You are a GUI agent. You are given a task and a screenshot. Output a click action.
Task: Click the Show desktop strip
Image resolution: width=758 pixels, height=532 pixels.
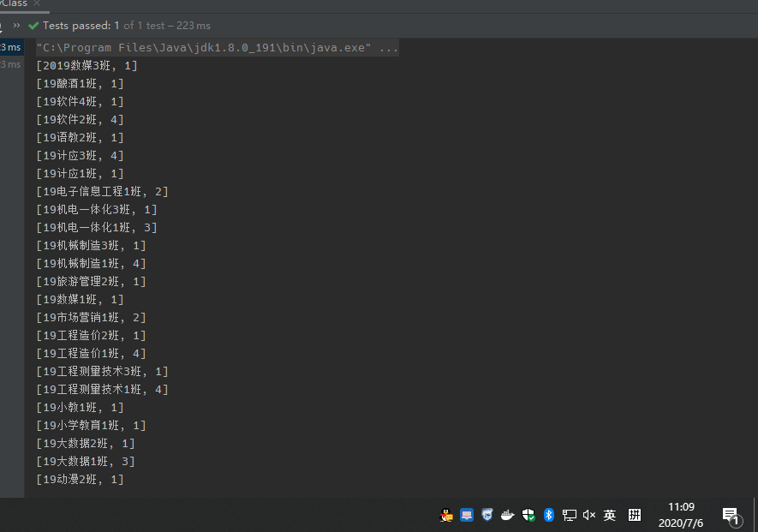[x=755, y=515]
